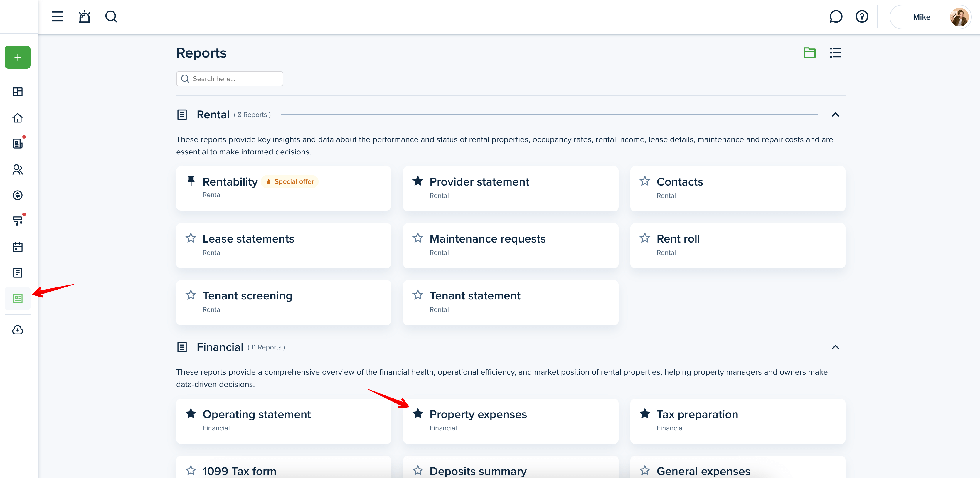
Task: Open the notifications bell
Action: click(85, 17)
